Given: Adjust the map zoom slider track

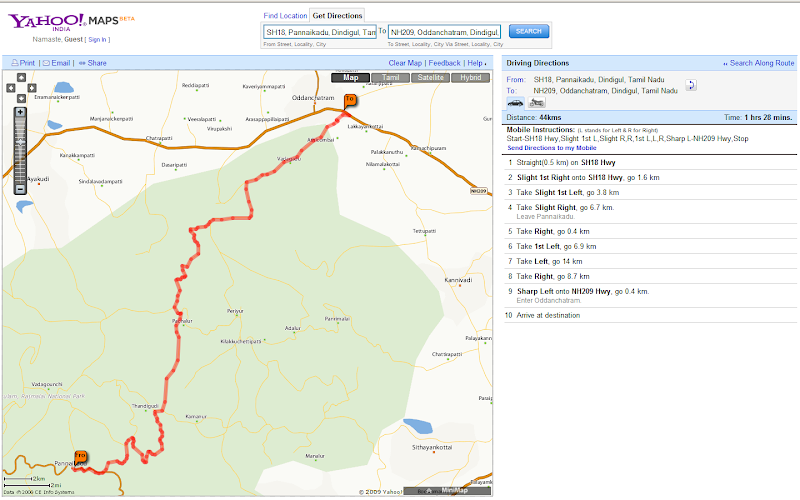Looking at the screenshot, I should click(x=20, y=151).
